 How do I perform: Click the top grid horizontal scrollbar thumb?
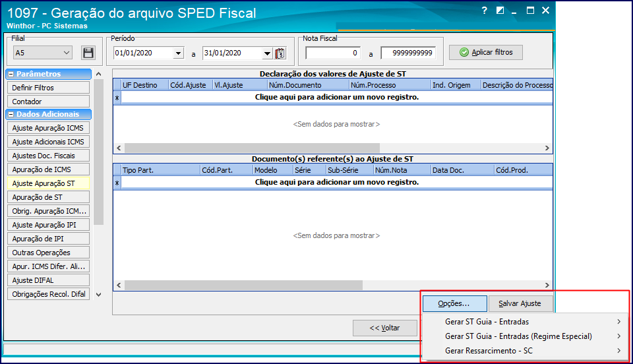(x=252, y=148)
